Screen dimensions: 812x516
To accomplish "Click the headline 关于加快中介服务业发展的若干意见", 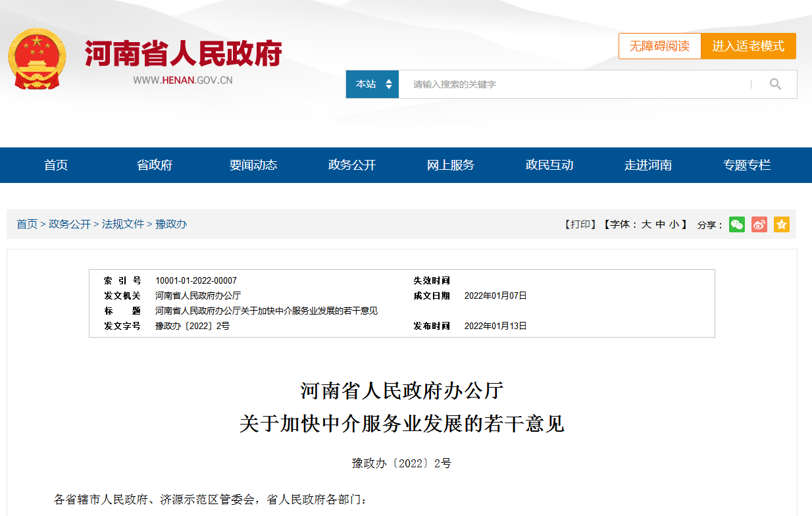I will click(402, 424).
